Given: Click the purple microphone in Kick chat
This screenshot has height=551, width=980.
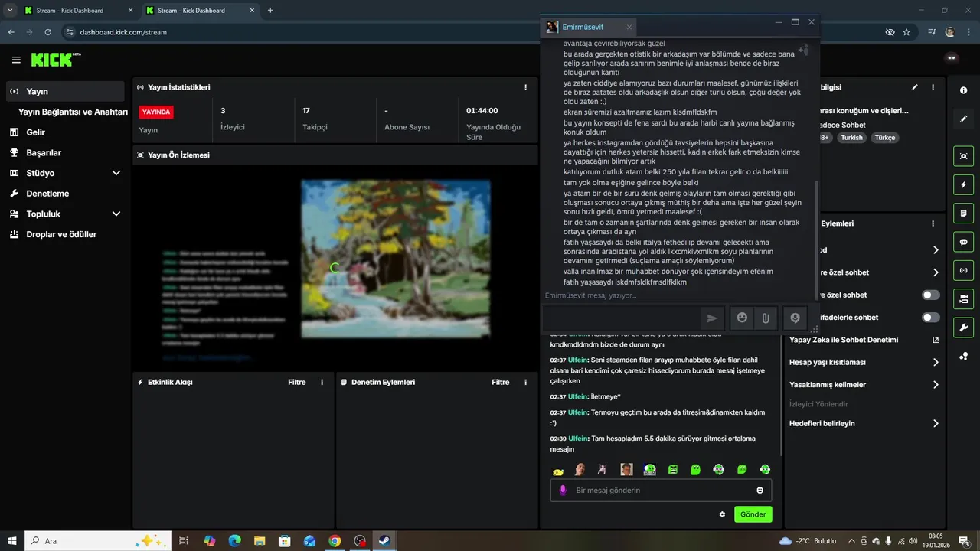Looking at the screenshot, I should (x=563, y=490).
